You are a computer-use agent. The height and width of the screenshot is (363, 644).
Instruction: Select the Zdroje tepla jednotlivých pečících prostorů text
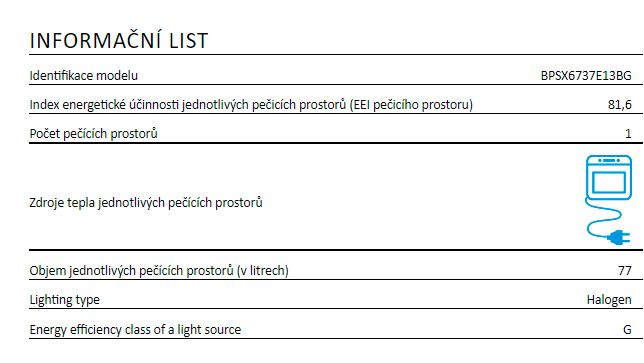pos(146,203)
